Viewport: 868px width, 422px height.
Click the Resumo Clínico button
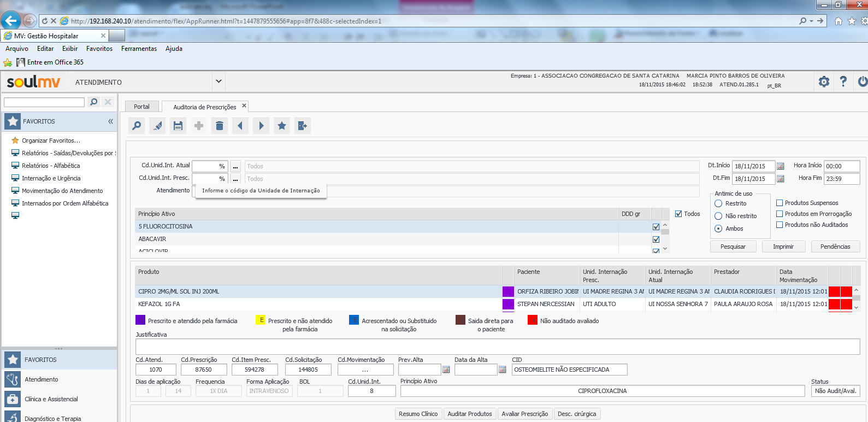pyautogui.click(x=418, y=414)
